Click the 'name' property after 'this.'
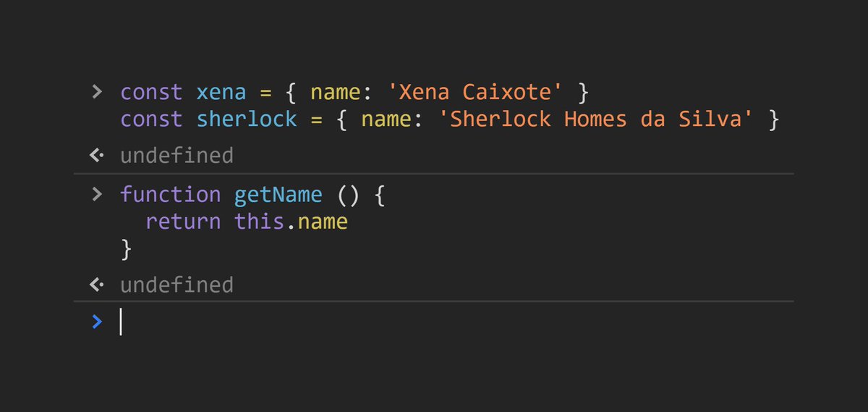This screenshot has width=868, height=412. 323,222
